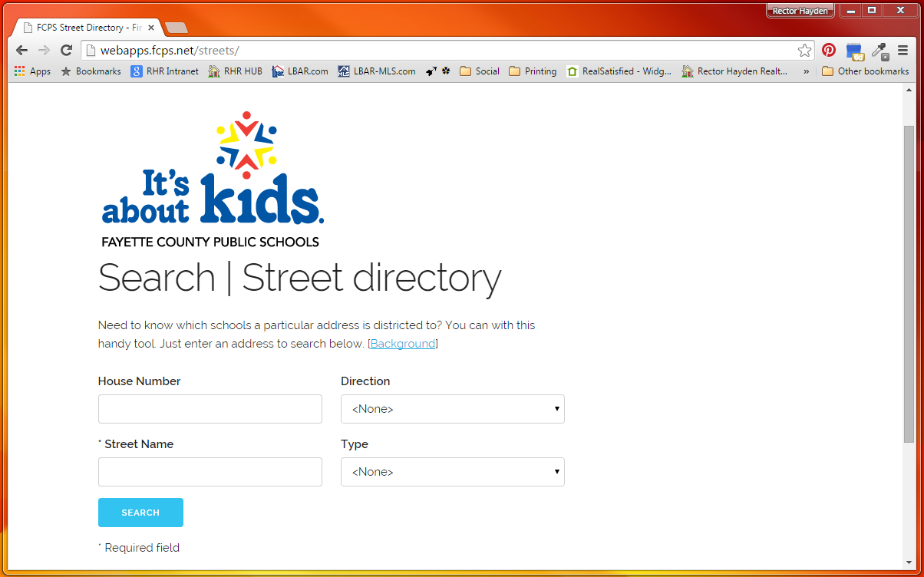
Task: Open the Social bookmarks folder
Action: point(480,71)
